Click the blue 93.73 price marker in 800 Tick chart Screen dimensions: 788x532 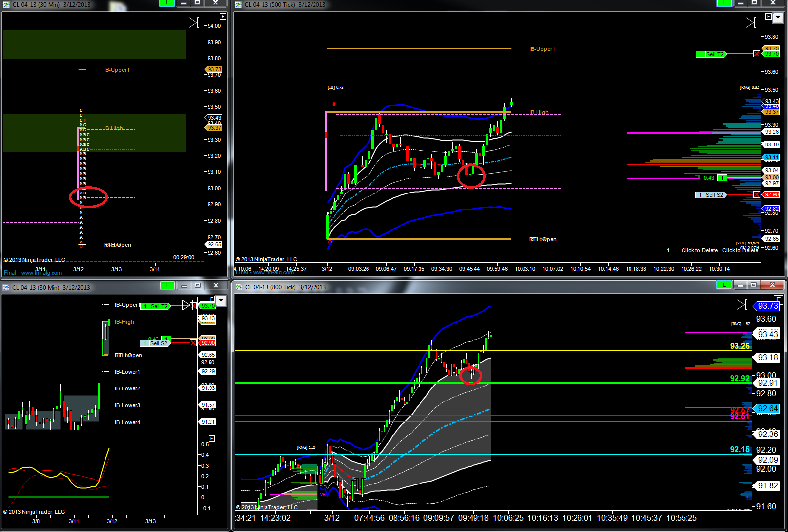(x=767, y=306)
